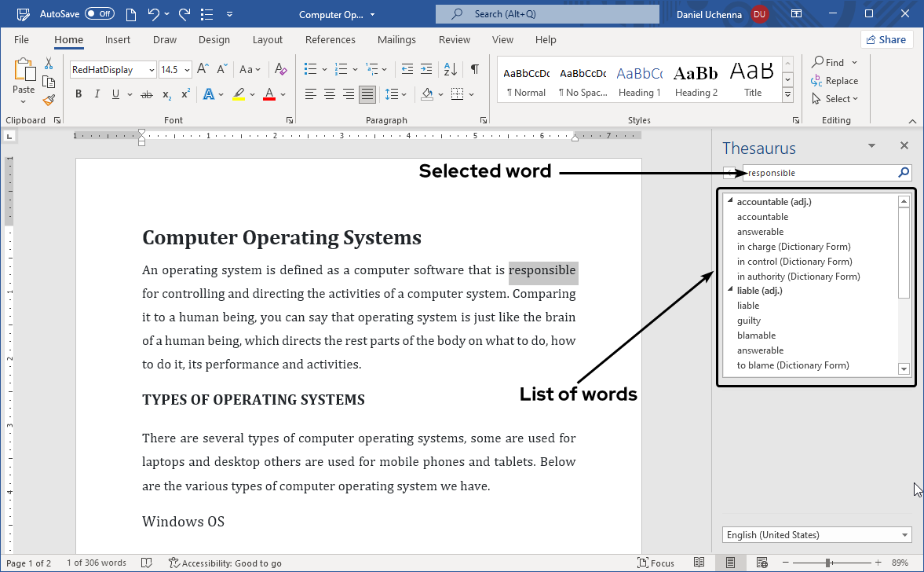The width and height of the screenshot is (924, 572).
Task: Open the font name dropdown
Action: tap(152, 70)
